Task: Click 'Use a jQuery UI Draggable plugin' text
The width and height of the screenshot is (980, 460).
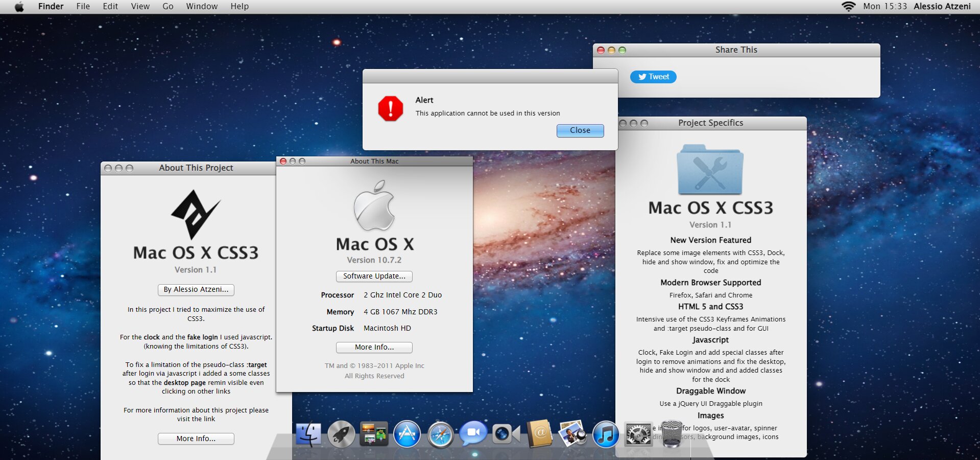Action: click(x=711, y=404)
